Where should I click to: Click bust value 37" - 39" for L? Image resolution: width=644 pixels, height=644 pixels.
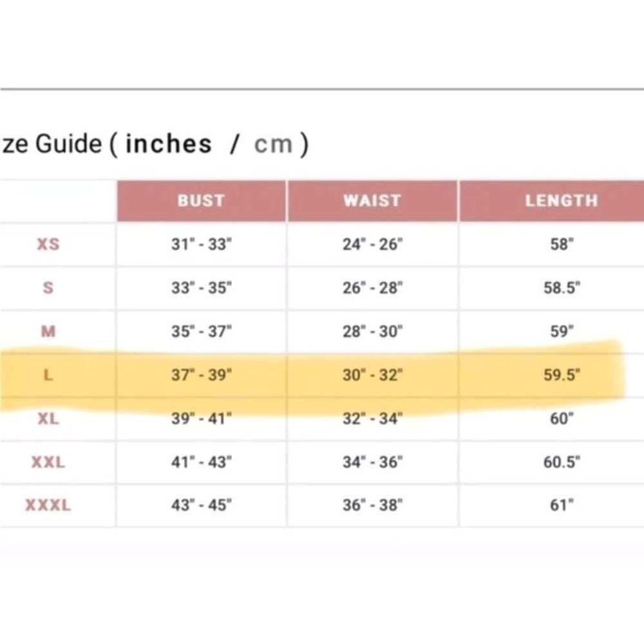point(201,375)
